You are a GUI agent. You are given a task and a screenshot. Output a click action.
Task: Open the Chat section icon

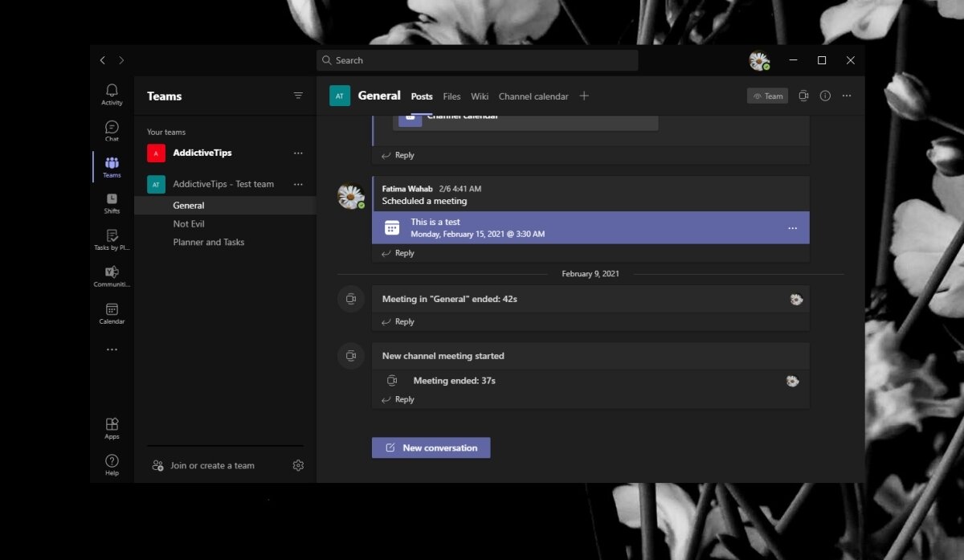pyautogui.click(x=112, y=130)
